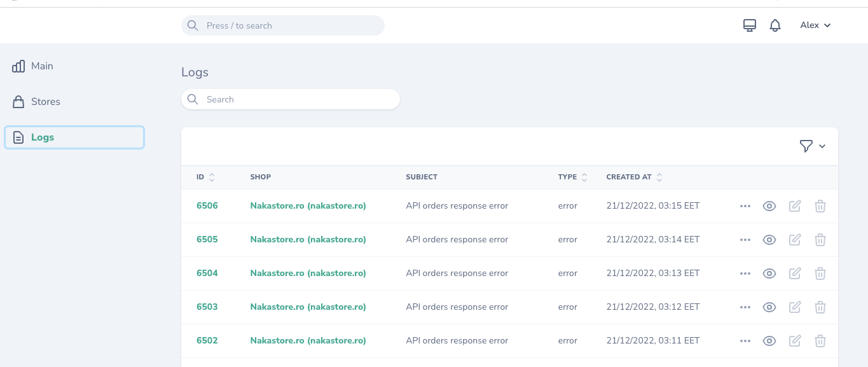Open the Nakastore.ro shop link for log 6503
Screen dimensions: 868x367
pos(308,307)
